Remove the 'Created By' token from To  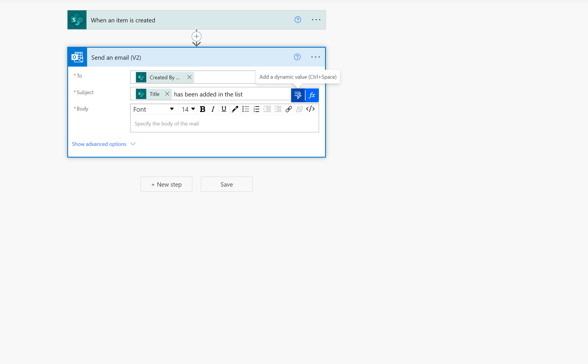(x=189, y=77)
